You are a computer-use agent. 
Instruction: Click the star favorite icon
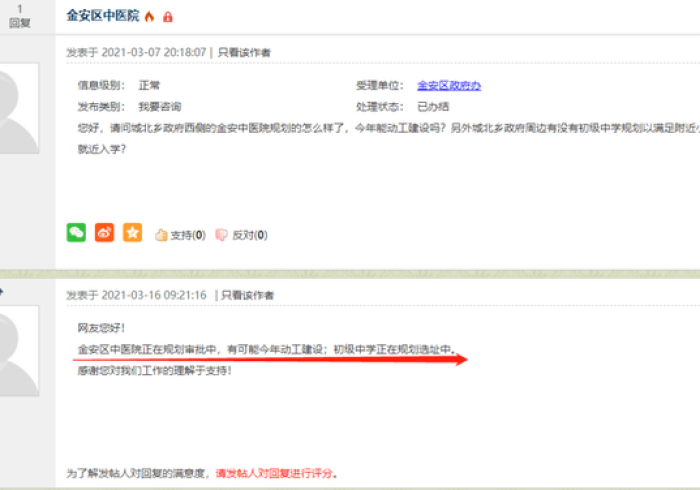pyautogui.click(x=133, y=233)
